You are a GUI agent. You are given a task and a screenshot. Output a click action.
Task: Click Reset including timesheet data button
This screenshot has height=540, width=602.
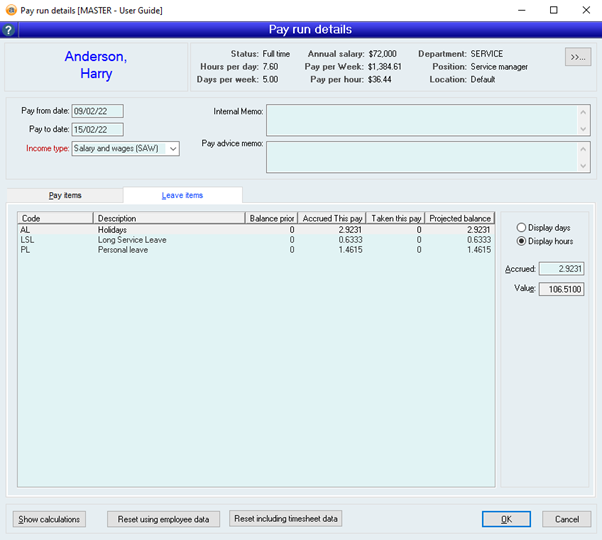286,519
